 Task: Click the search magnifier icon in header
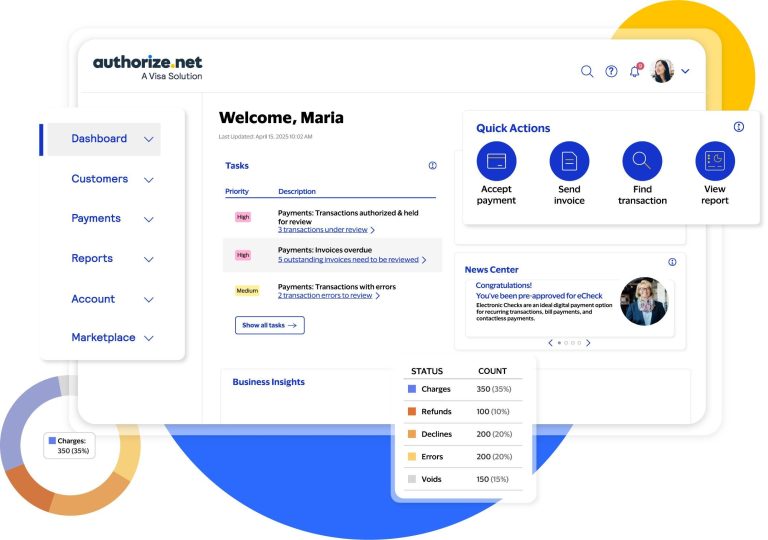[587, 71]
